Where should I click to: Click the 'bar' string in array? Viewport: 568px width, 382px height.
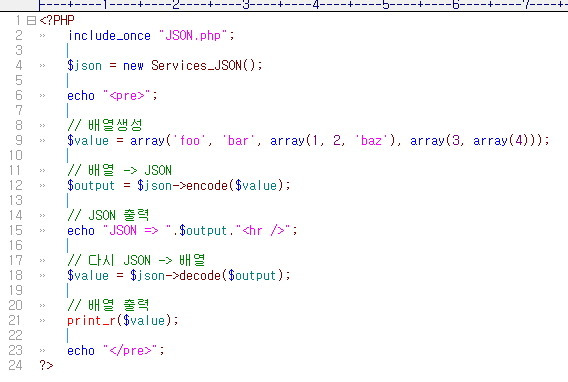(x=238, y=140)
